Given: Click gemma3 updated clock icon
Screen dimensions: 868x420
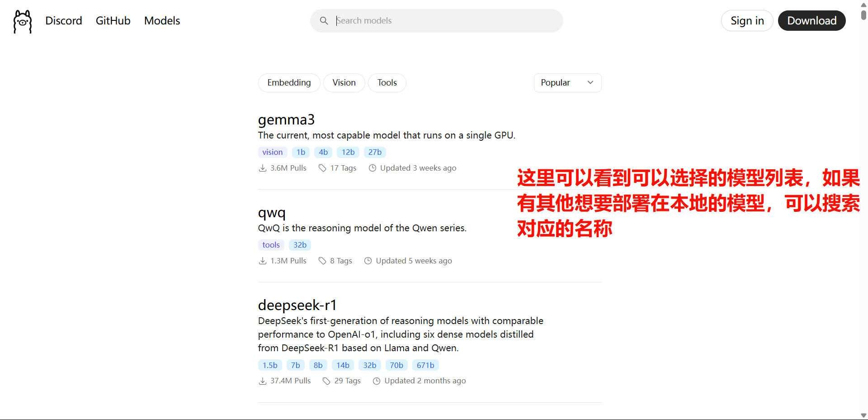Looking at the screenshot, I should click(373, 168).
